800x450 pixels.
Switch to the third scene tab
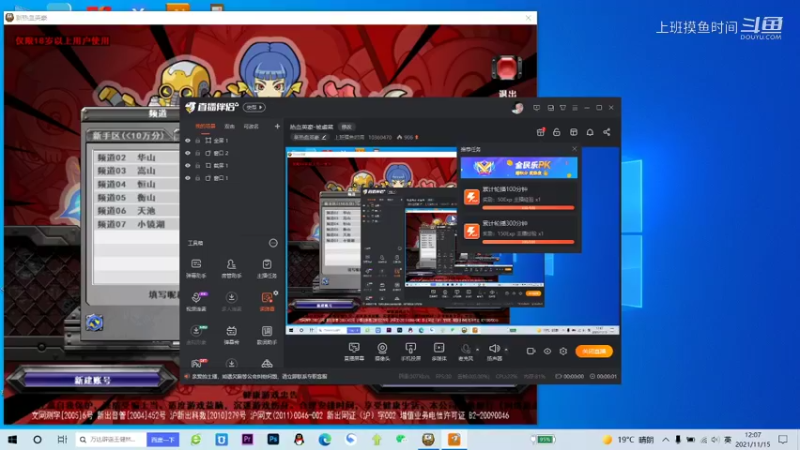pyautogui.click(x=251, y=126)
